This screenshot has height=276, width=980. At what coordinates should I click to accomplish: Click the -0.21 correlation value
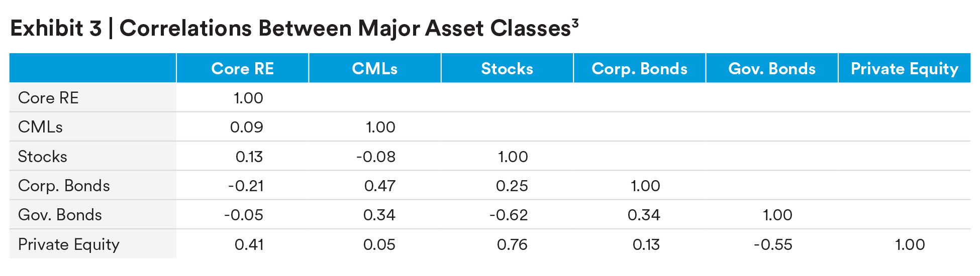point(246,186)
